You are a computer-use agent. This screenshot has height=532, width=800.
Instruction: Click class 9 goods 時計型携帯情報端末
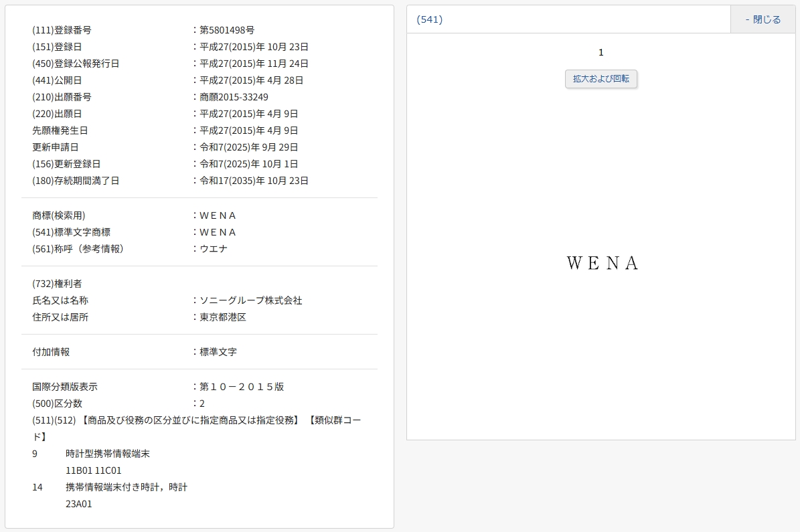[x=108, y=454]
